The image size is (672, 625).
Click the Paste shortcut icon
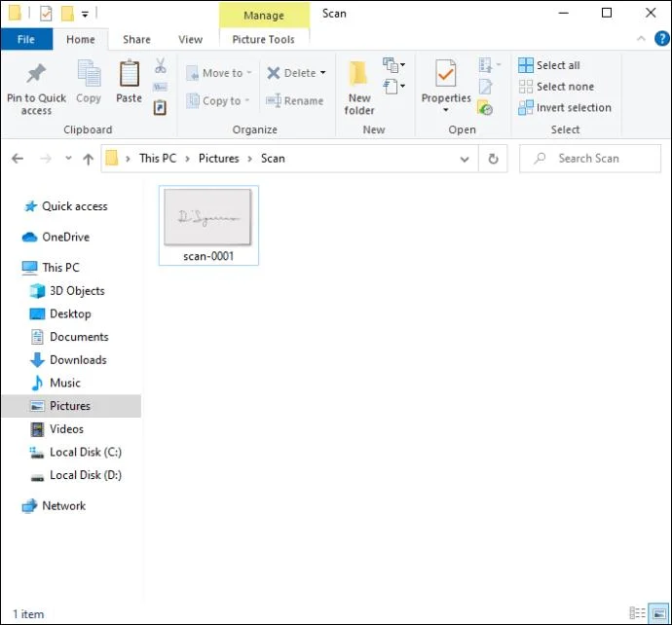pyautogui.click(x=160, y=107)
